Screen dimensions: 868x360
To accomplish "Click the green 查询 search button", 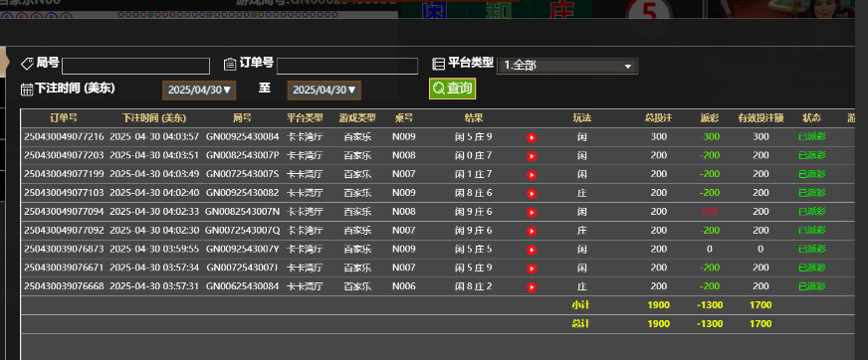I will [452, 89].
